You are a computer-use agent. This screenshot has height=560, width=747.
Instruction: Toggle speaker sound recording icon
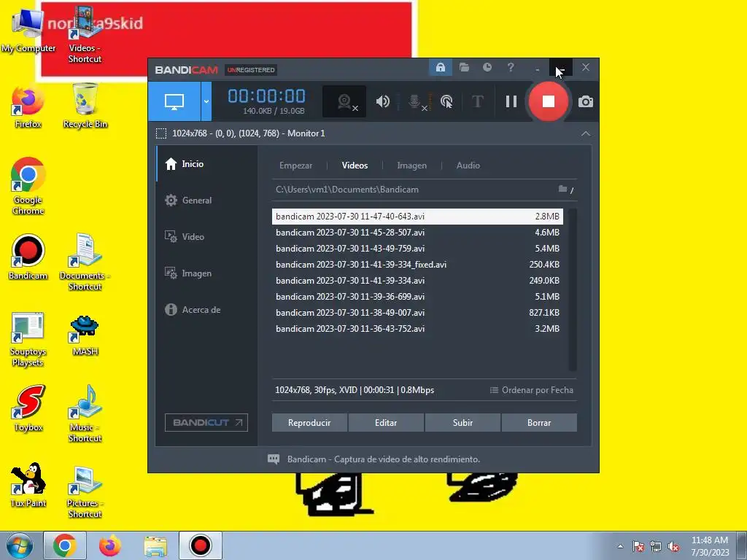pyautogui.click(x=382, y=101)
